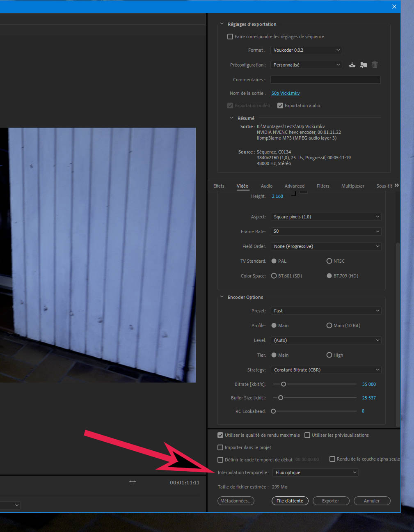
Task: Click the aspect ratio correction icon under the preview
Action: 133,483
